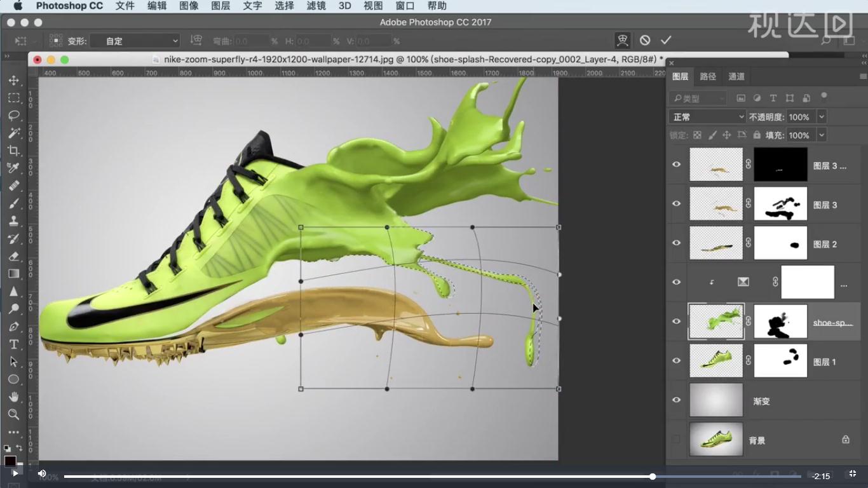Select the Pen tool
868x488 pixels.
(x=13, y=327)
